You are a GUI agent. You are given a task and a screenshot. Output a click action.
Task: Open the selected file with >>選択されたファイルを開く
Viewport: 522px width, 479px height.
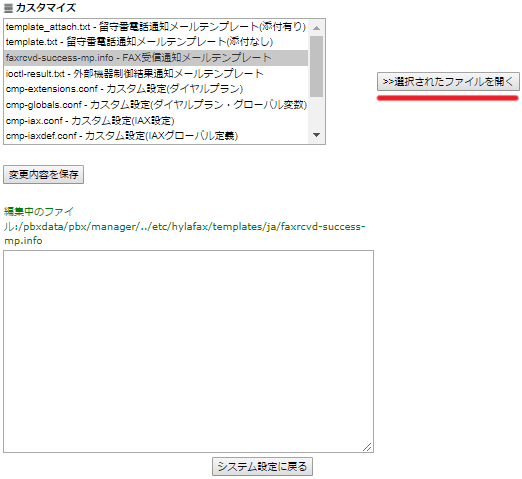[448, 82]
